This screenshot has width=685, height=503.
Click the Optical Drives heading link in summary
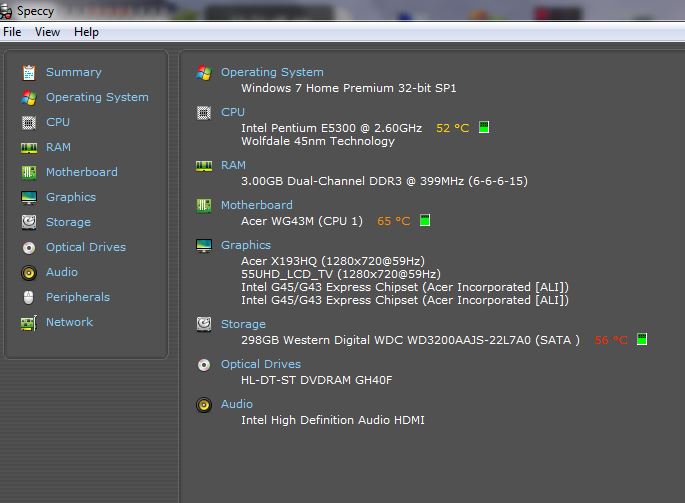(x=261, y=364)
